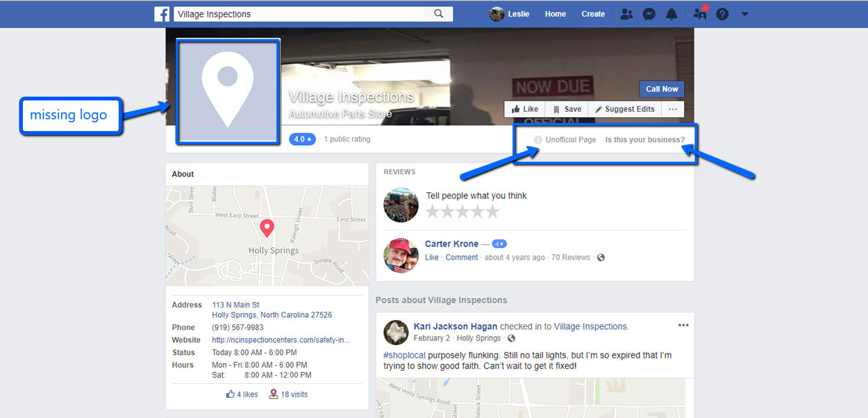Image resolution: width=868 pixels, height=418 pixels.
Task: Open the ncinspectioncenters.com website link
Action: pyautogui.click(x=281, y=340)
